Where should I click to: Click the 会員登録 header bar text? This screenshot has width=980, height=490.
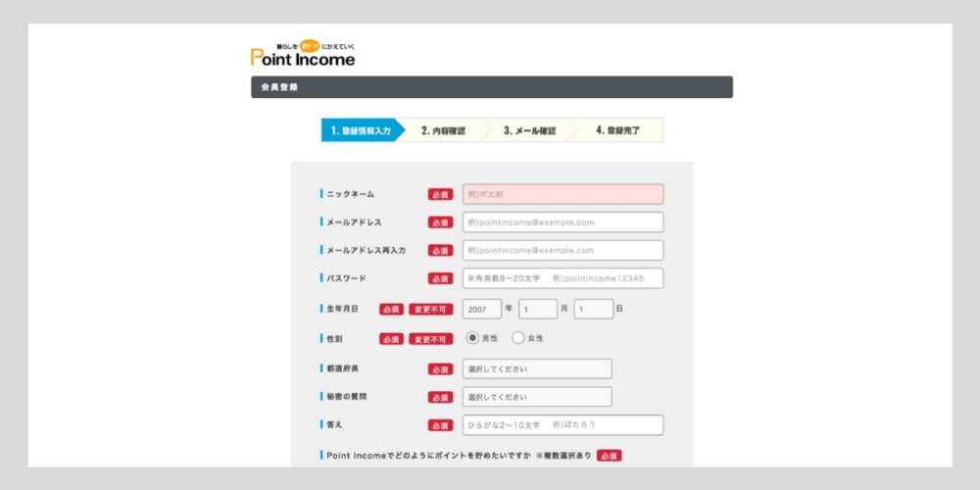pyautogui.click(x=279, y=87)
